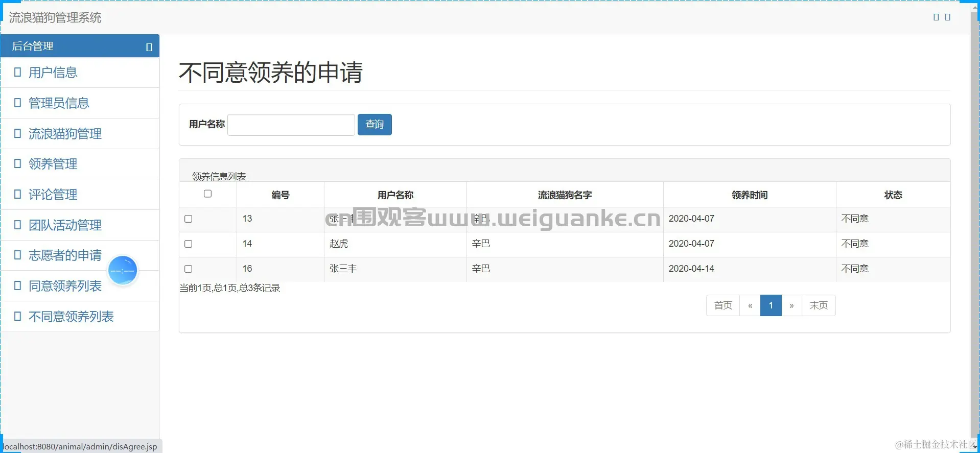
Task: Click the 领养信息列表 panel heading
Action: click(219, 176)
